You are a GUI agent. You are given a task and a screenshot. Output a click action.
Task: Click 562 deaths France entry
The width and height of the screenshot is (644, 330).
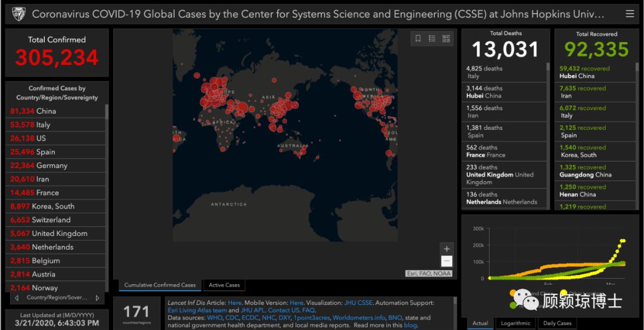pos(504,151)
